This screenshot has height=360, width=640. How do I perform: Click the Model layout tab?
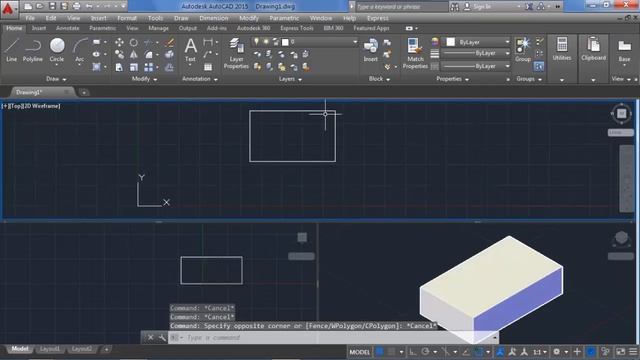coord(20,349)
